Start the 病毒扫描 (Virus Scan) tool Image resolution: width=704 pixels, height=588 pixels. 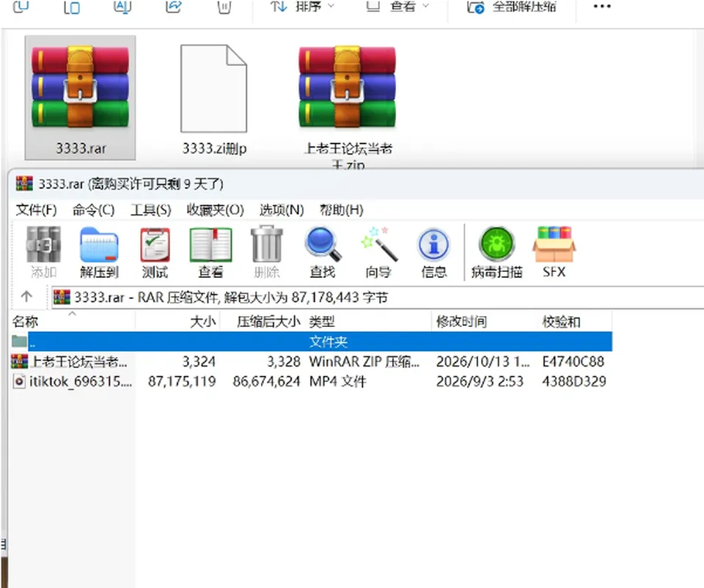496,252
